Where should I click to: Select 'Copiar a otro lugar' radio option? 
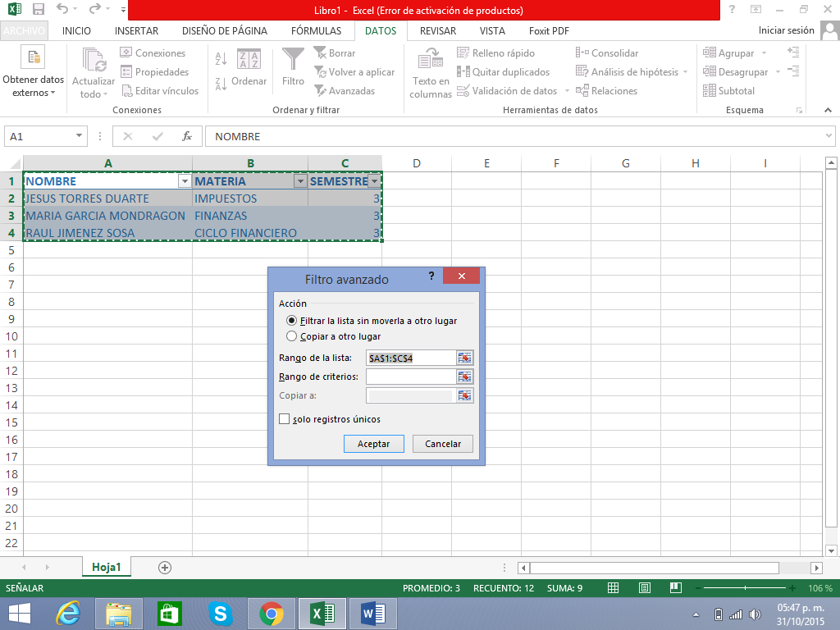pyautogui.click(x=292, y=336)
